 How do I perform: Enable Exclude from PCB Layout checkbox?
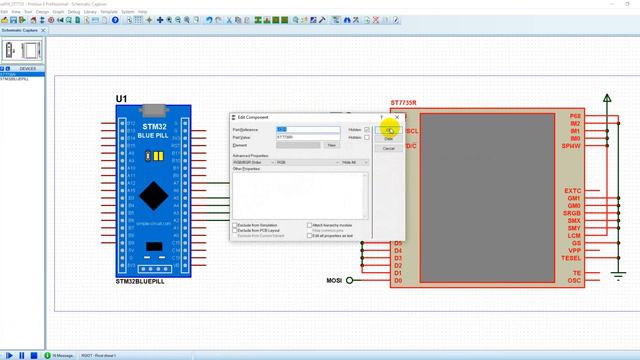(x=235, y=231)
